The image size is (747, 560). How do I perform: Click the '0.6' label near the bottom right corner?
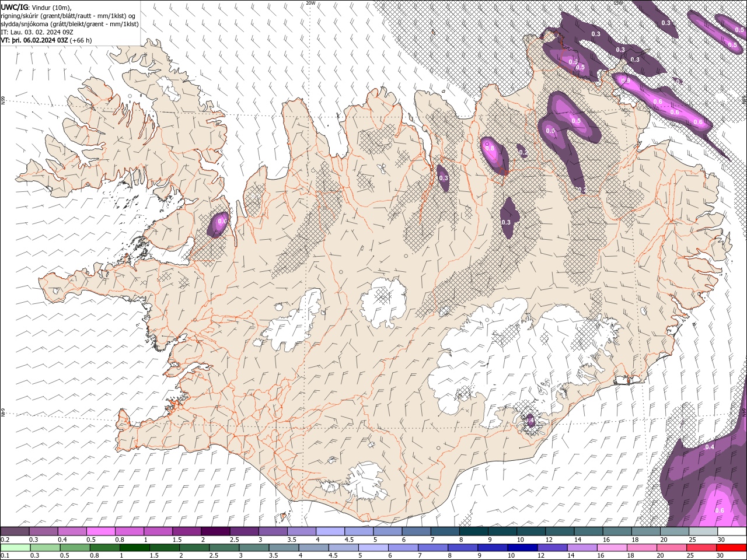(720, 510)
